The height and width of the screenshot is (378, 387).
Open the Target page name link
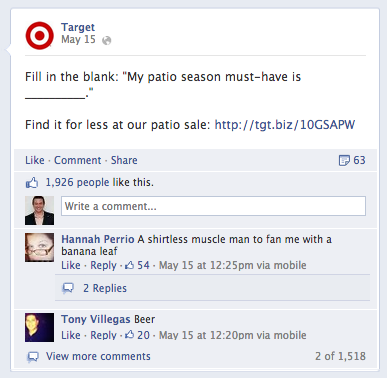coord(78,27)
